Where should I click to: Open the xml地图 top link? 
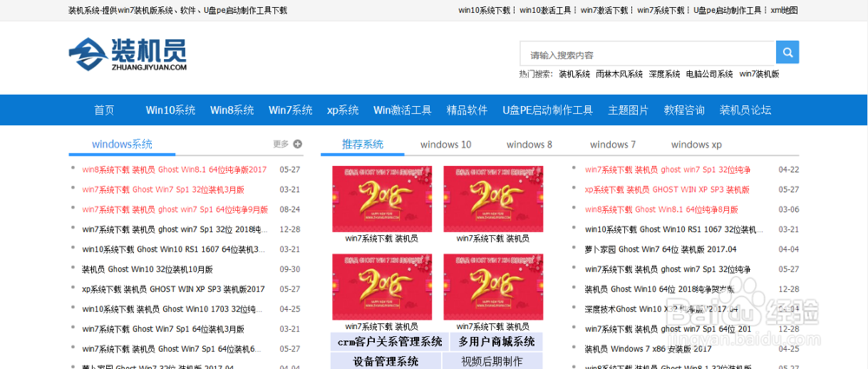point(784,10)
